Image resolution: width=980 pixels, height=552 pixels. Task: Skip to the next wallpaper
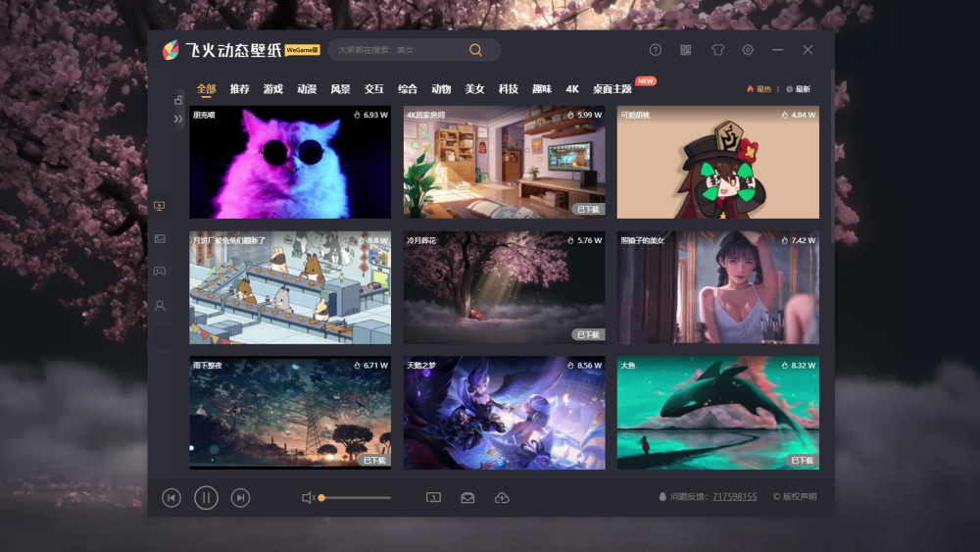(241, 498)
